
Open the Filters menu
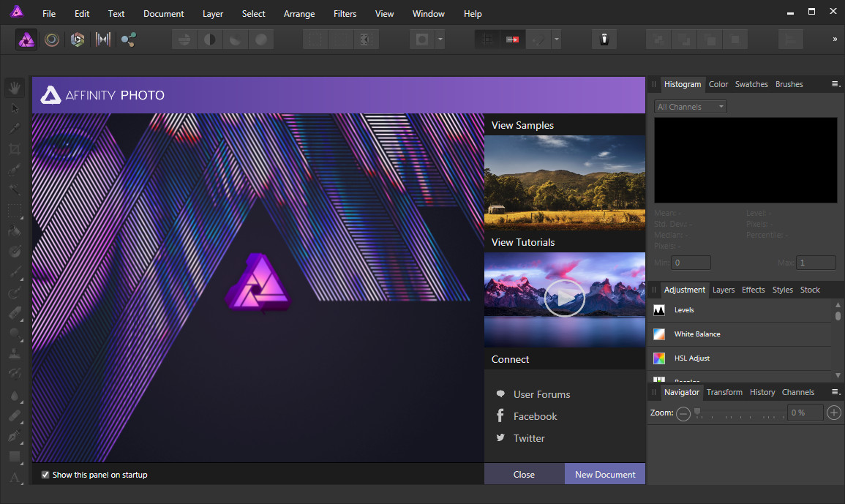click(345, 13)
